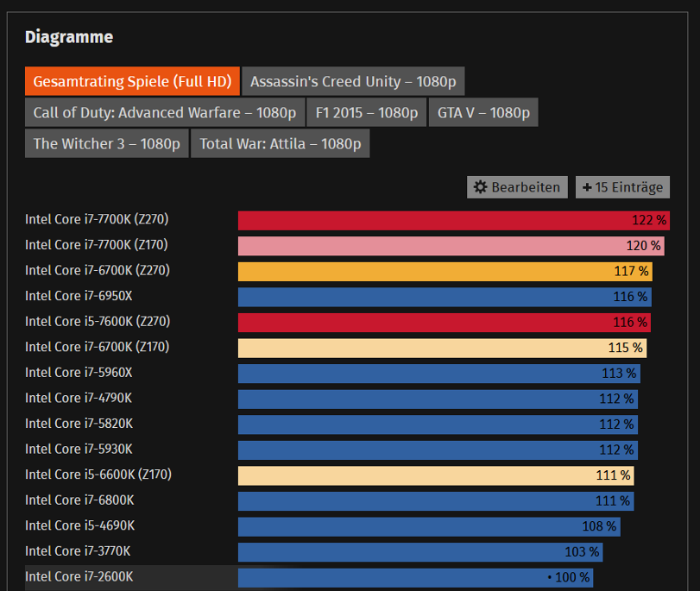Show the GTA V – 1080p chart

pos(483,112)
